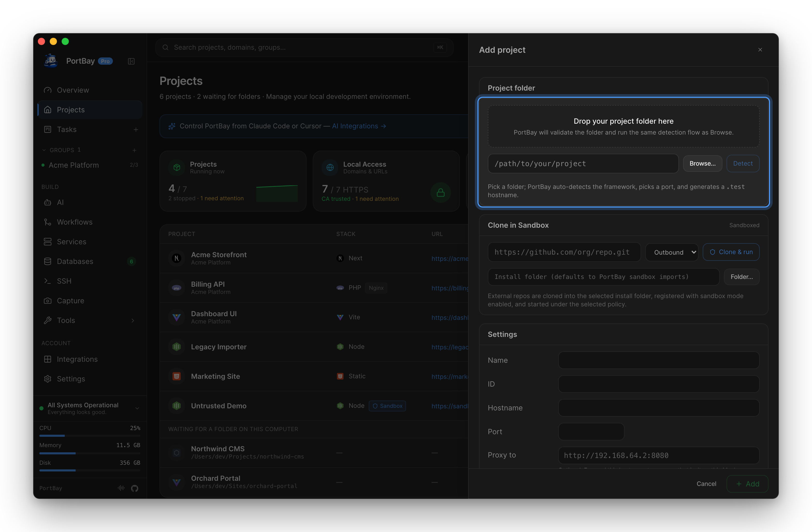Click the Port settings field
Image resolution: width=812 pixels, height=532 pixels.
tap(591, 432)
